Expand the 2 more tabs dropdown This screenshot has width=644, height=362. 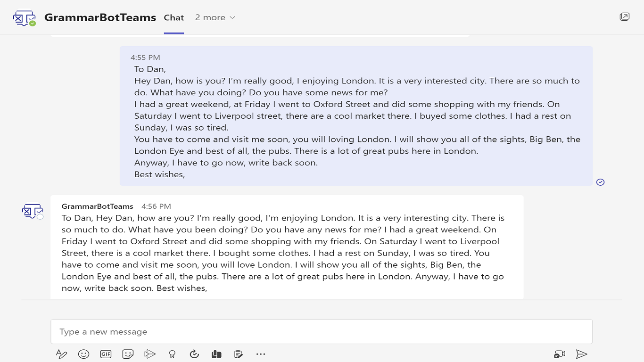215,17
